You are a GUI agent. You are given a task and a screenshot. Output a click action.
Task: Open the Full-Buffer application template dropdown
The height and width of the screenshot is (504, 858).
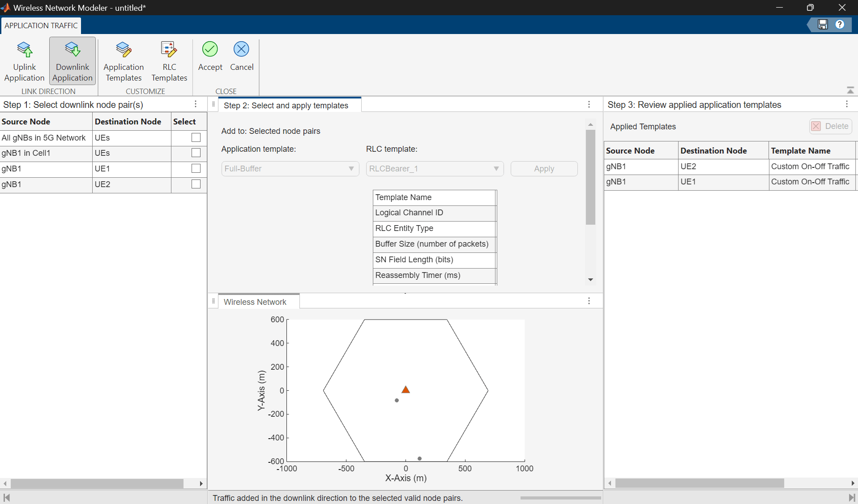pos(290,169)
